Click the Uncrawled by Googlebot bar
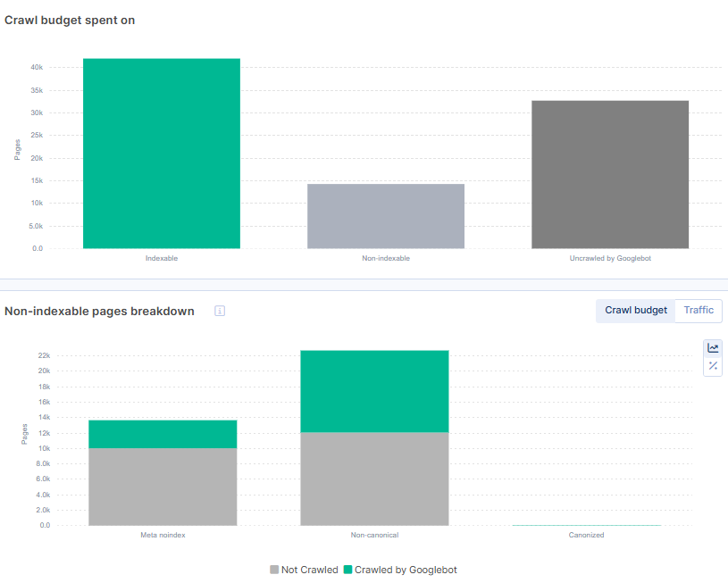 (610, 174)
